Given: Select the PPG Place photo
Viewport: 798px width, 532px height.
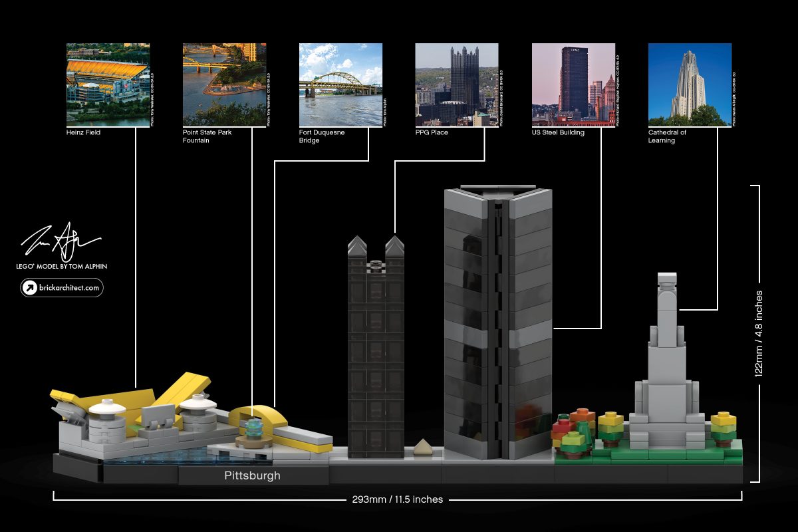Looking at the screenshot, I should tap(457, 83).
